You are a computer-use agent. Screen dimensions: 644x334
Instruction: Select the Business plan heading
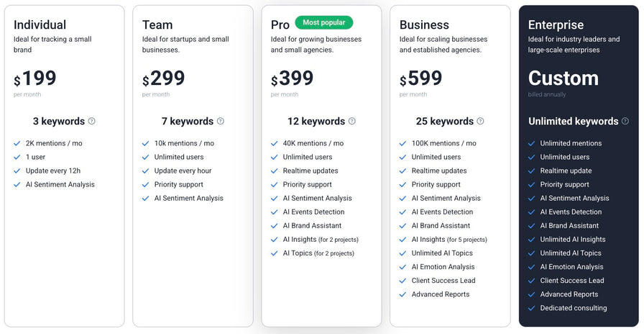coord(424,24)
